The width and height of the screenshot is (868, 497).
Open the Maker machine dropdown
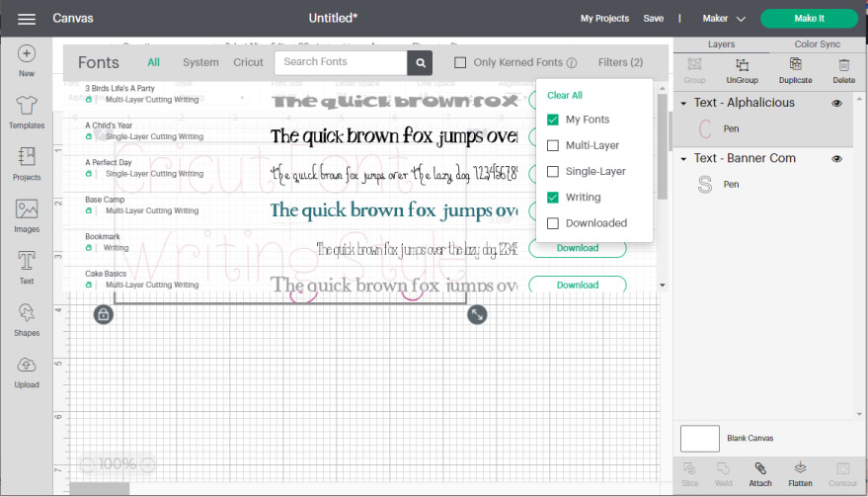coord(721,19)
